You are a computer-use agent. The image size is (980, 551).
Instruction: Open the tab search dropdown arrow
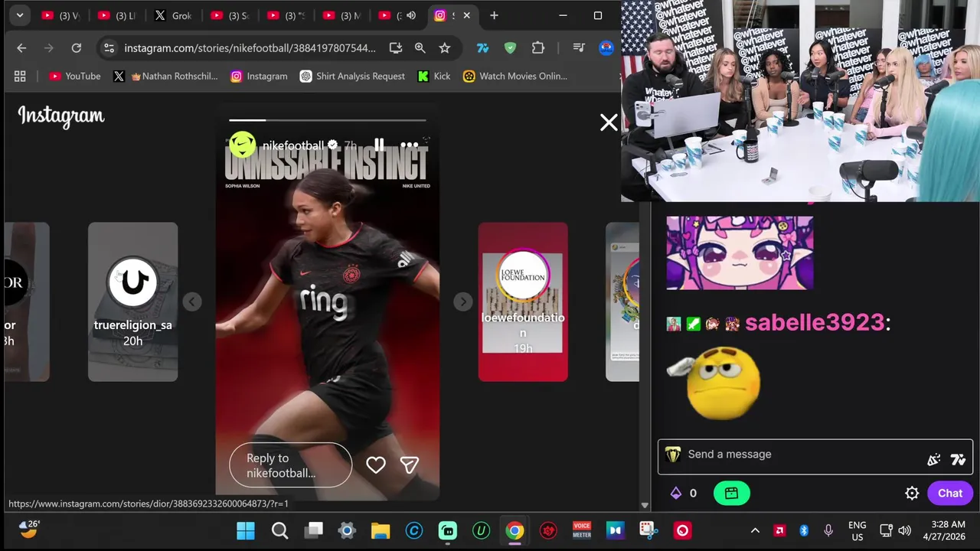(x=20, y=15)
